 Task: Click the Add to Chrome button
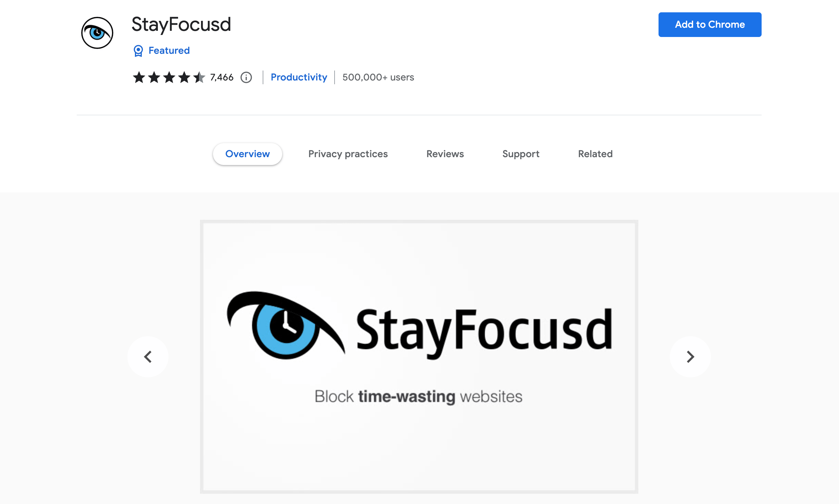[710, 25]
